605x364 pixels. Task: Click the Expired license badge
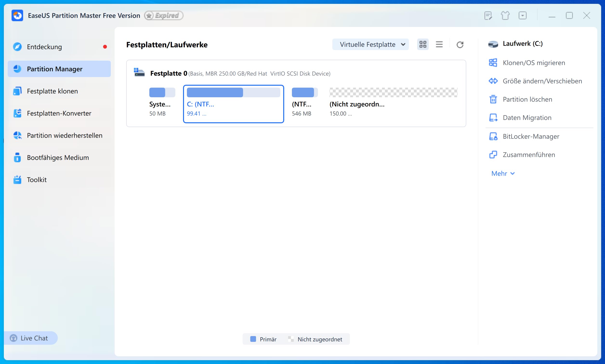(x=163, y=15)
